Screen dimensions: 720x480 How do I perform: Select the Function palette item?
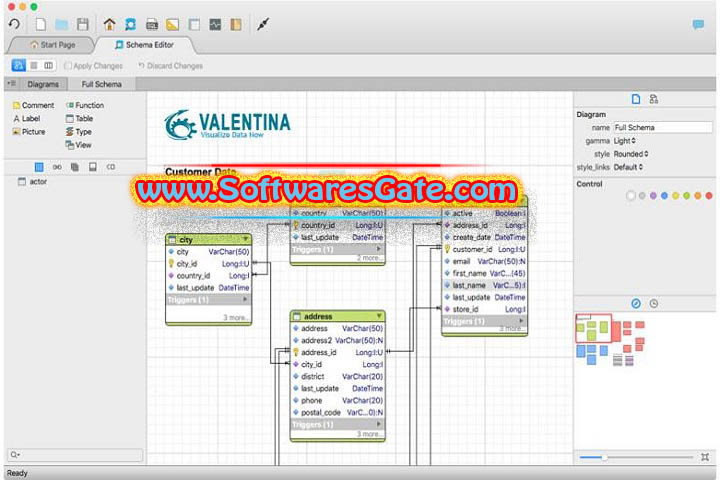click(x=85, y=105)
